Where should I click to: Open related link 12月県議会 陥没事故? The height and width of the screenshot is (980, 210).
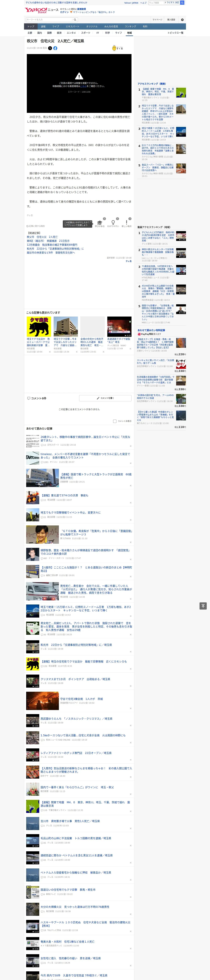52,245
